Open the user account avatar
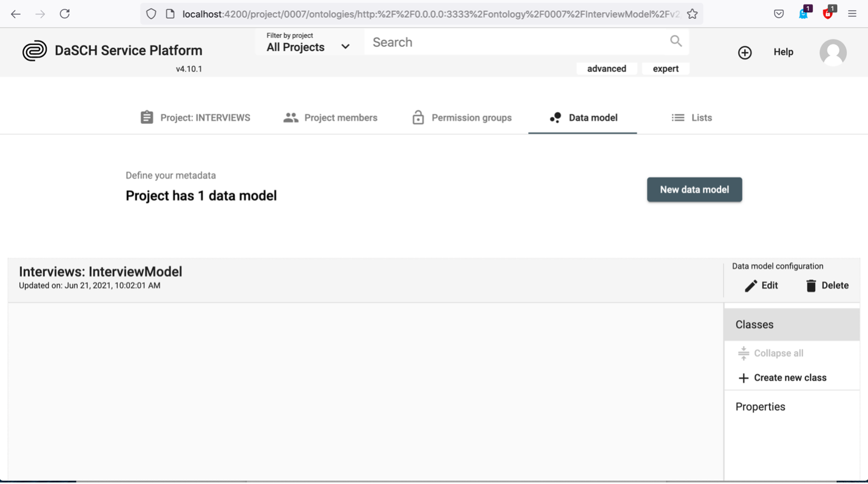The height and width of the screenshot is (484, 868). point(833,52)
